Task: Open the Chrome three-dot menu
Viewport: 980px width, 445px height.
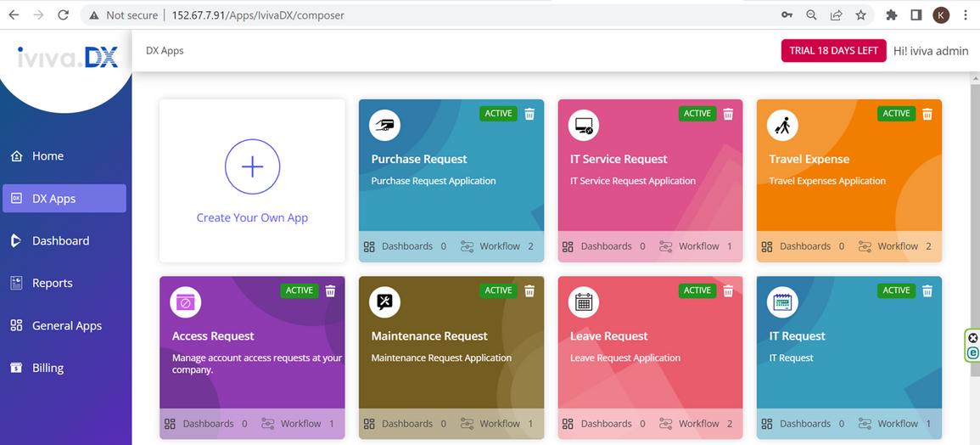Action: [966, 15]
